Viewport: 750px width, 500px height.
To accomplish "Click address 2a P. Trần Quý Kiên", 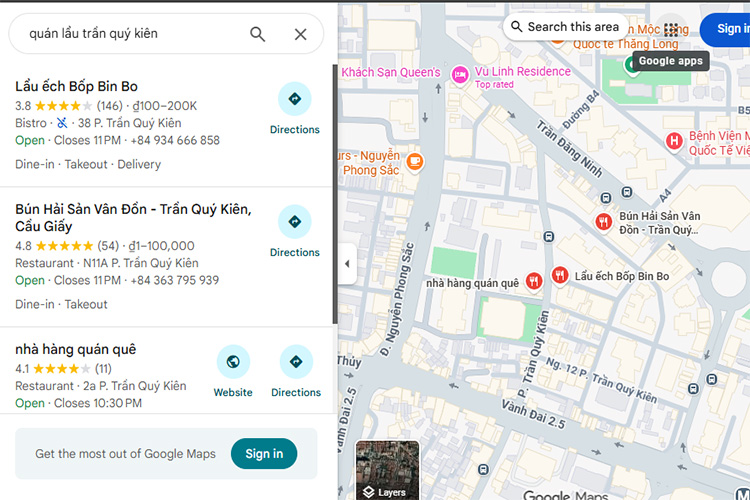I will coord(135,386).
